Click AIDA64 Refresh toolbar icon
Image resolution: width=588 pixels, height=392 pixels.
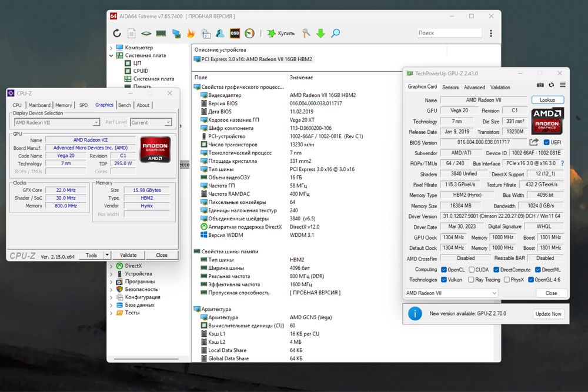(117, 33)
